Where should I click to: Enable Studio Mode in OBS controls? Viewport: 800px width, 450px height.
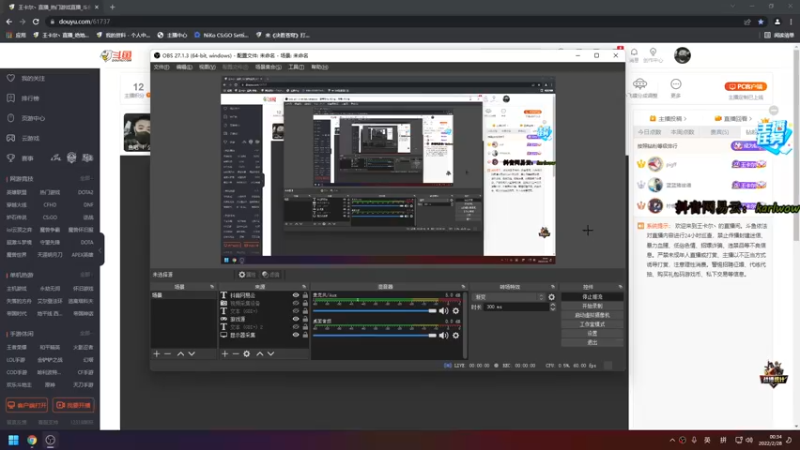tap(592, 324)
